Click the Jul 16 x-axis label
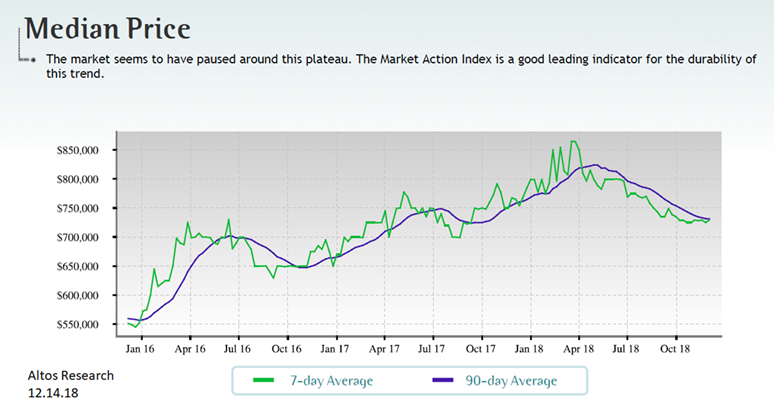The image size is (774, 410). point(238,348)
